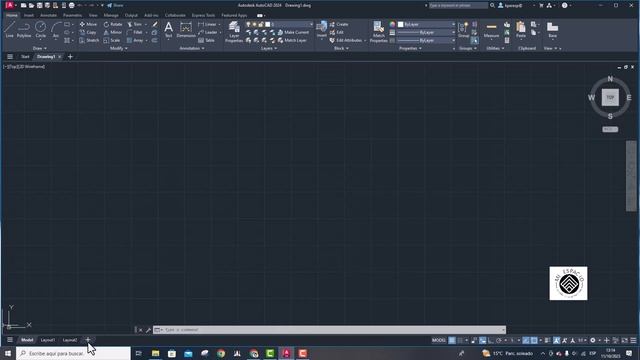Select the Dimension tool
This screenshot has height=360, width=640.
pos(186,30)
